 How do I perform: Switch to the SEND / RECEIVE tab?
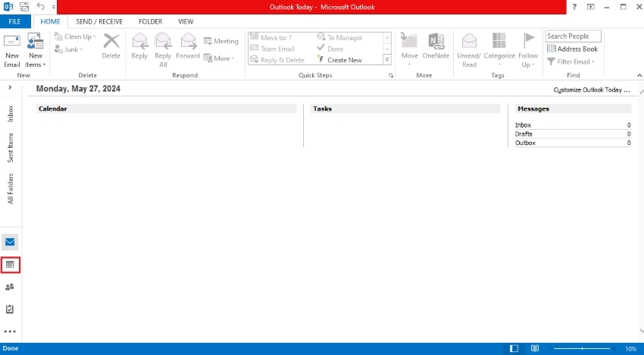pos(99,21)
